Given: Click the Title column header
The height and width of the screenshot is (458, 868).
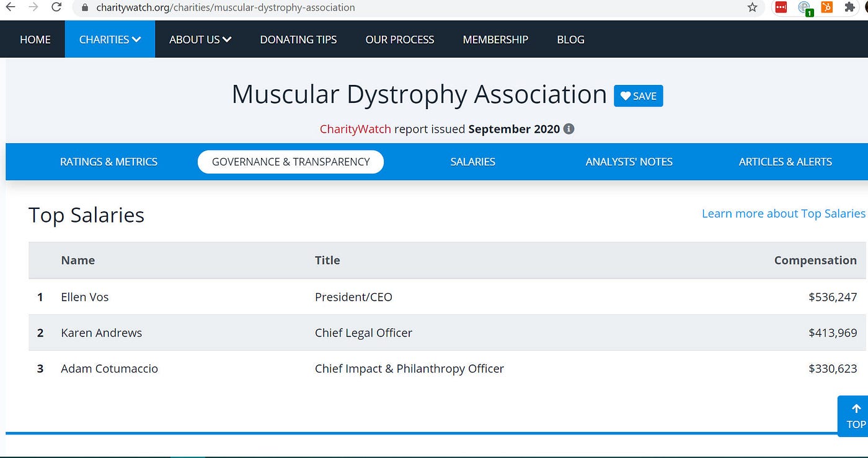Looking at the screenshot, I should (327, 260).
